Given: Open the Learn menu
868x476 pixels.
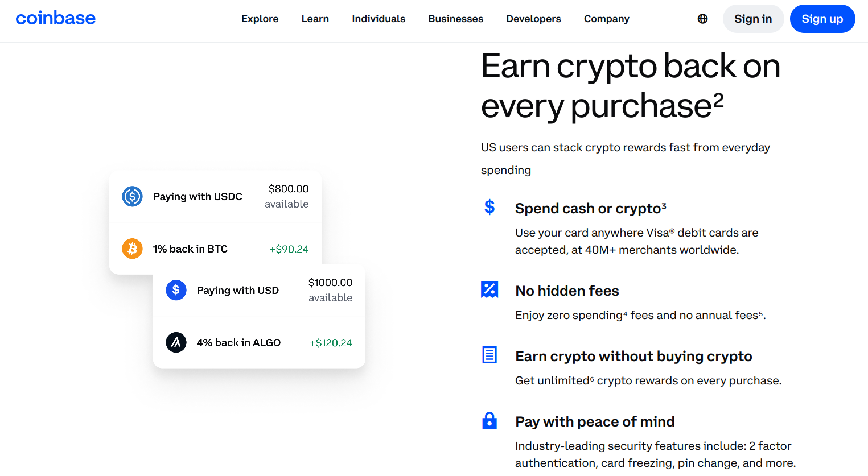Looking at the screenshot, I should coord(315,19).
